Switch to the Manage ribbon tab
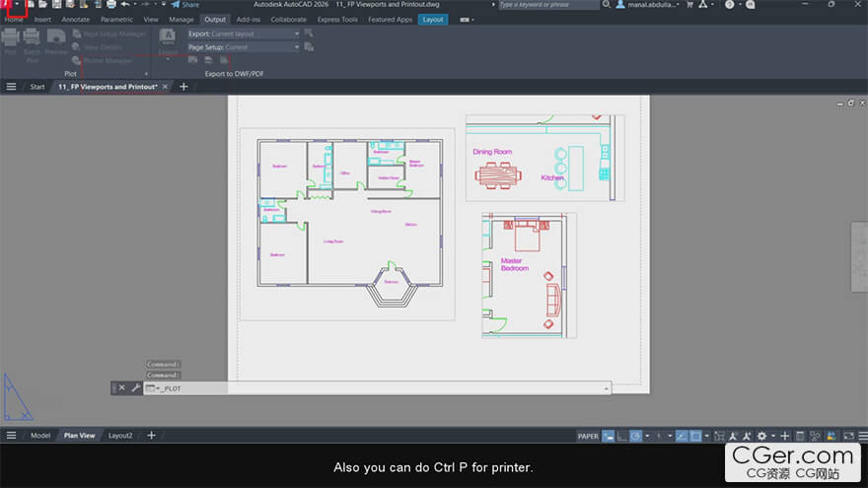The height and width of the screenshot is (488, 868). tap(181, 20)
